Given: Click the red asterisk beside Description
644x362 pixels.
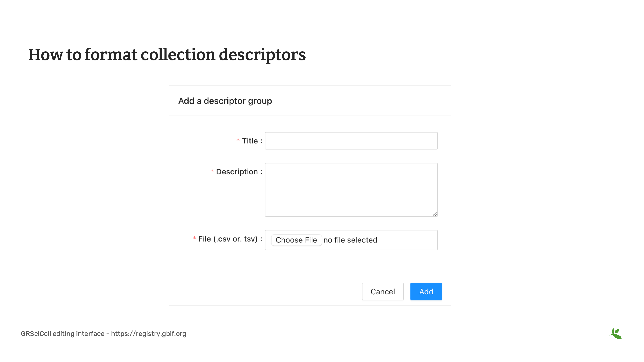Looking at the screenshot, I should click(212, 171).
